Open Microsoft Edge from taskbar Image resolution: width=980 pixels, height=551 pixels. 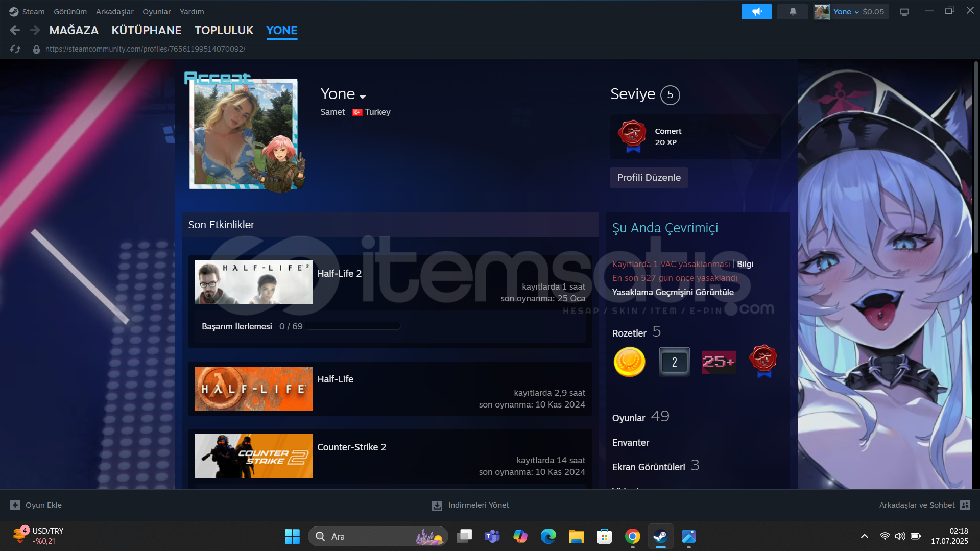click(x=548, y=537)
